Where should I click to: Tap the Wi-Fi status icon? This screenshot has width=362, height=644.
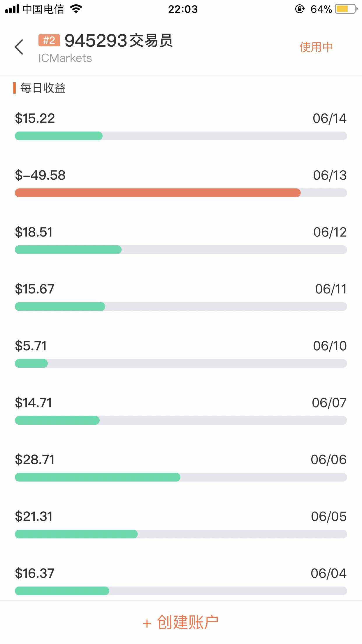click(76, 9)
